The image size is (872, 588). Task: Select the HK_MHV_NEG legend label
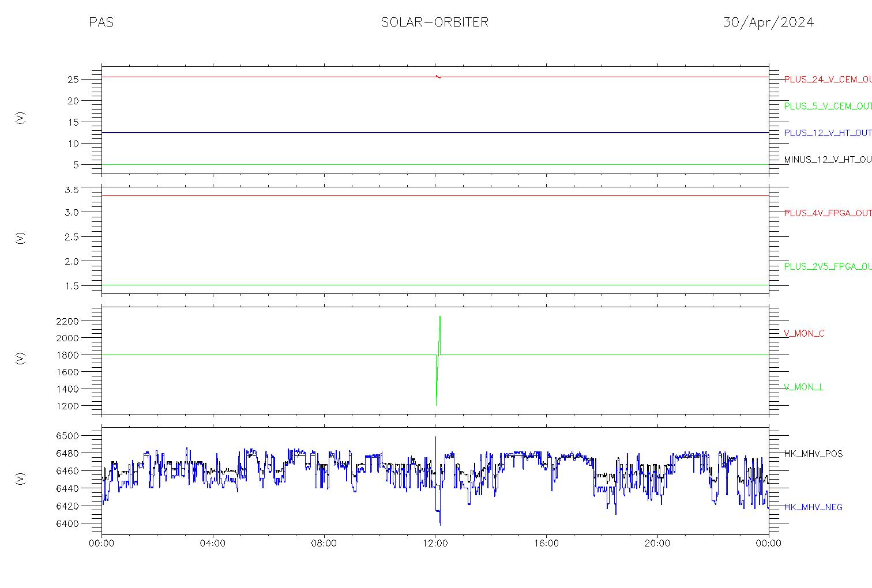click(x=813, y=507)
